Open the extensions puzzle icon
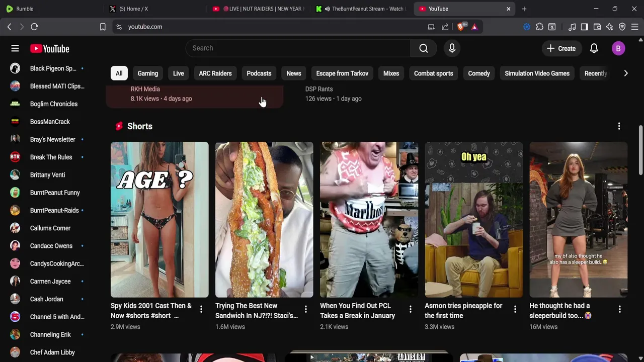Viewport: 644px width, 362px height. click(x=539, y=27)
